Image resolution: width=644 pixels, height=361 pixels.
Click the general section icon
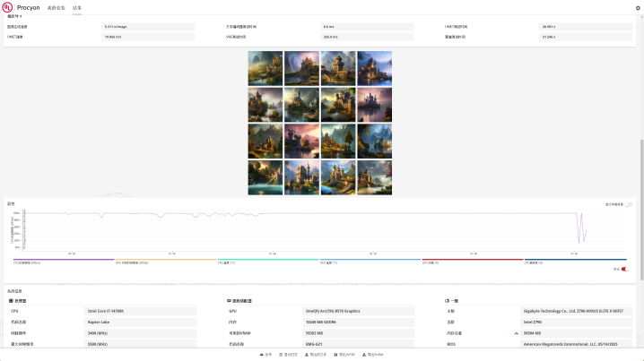click(447, 301)
